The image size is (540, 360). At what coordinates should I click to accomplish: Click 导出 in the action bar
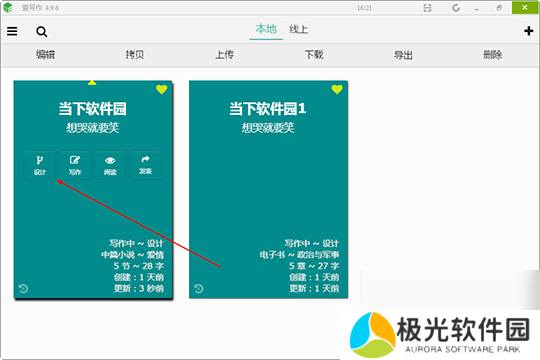pos(403,55)
